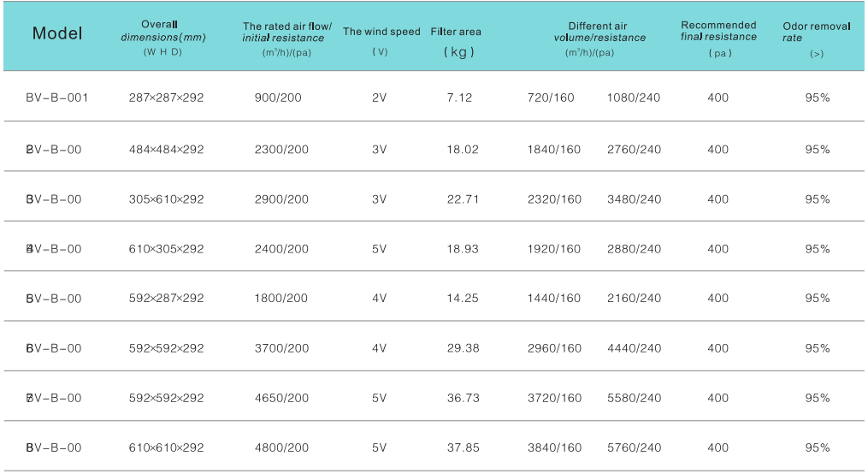
Task: Select the 287×287×292 dimensions cell
Action: tap(166, 98)
